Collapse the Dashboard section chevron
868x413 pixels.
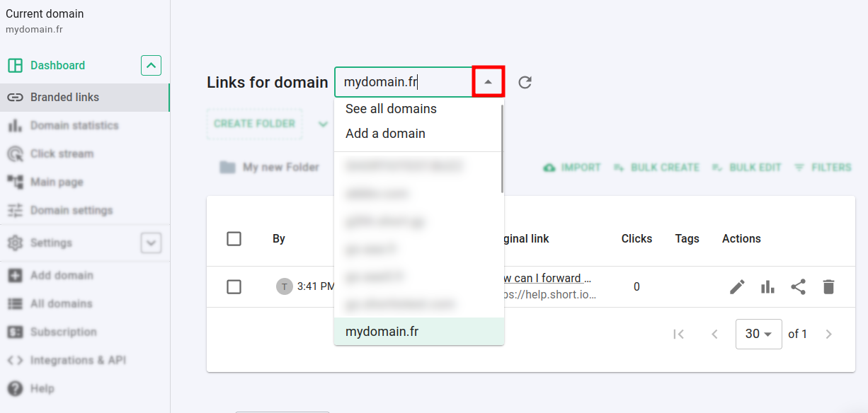pos(151,66)
